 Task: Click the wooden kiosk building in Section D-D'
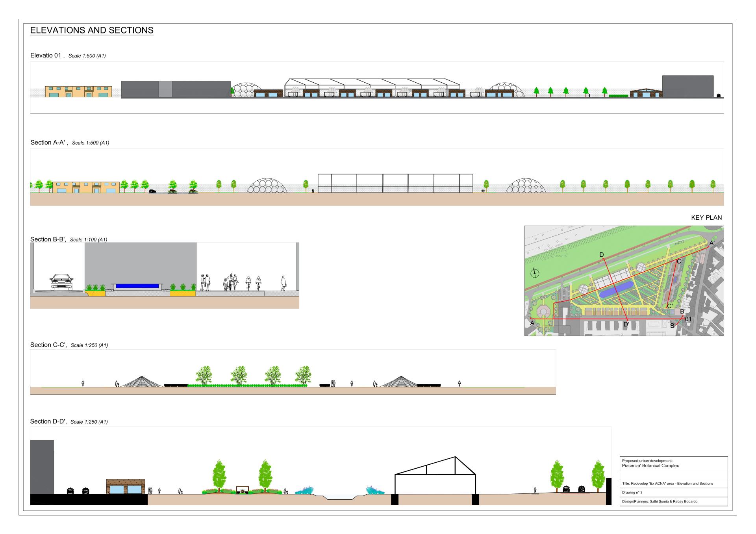(126, 486)
